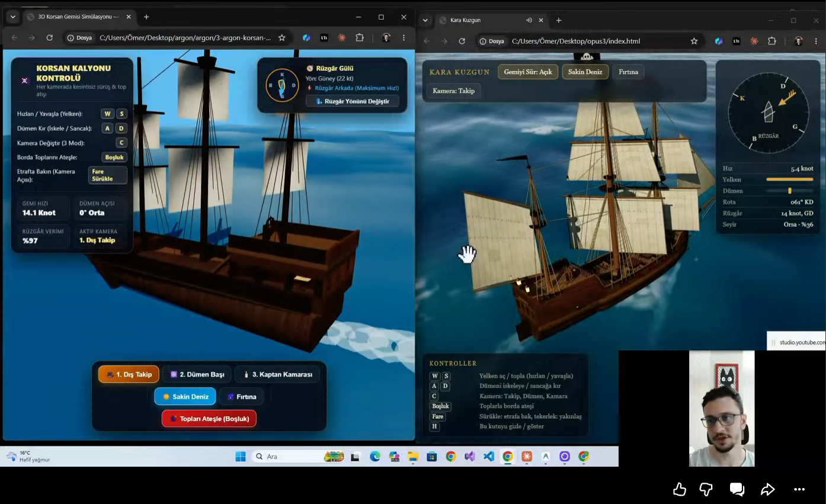826x504 pixels.
Task: Open the three-dot Chrome menu in Korsan Gemisi window
Action: click(x=404, y=37)
